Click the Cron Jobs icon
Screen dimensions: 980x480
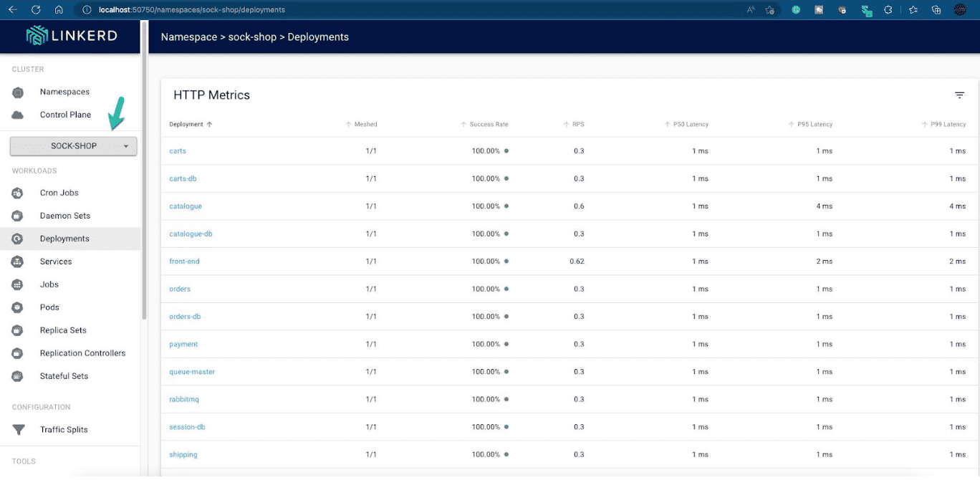18,193
